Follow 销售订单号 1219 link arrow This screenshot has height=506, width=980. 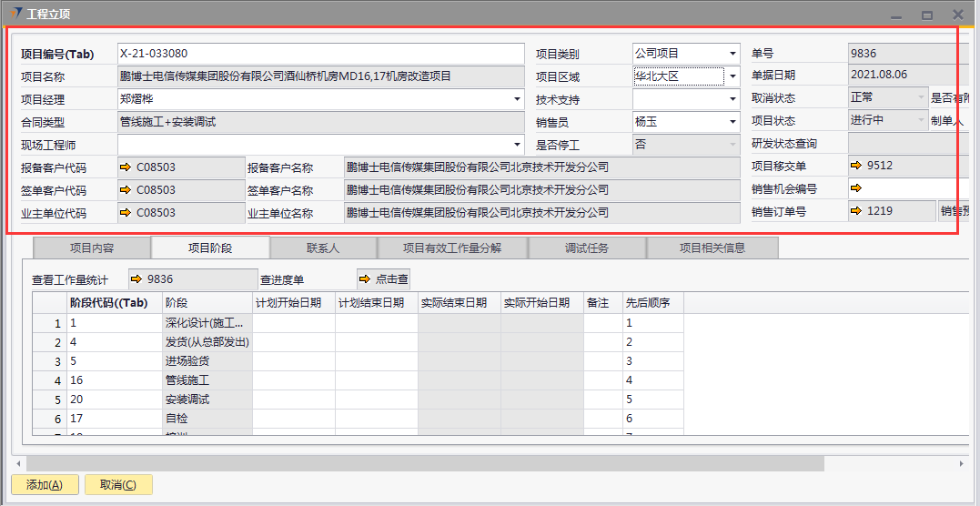tap(855, 211)
